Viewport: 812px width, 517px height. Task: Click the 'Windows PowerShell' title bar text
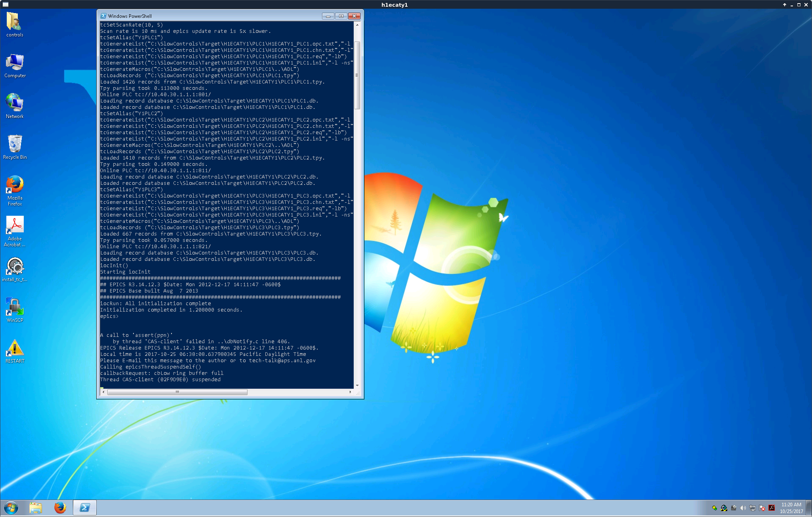[x=130, y=16]
